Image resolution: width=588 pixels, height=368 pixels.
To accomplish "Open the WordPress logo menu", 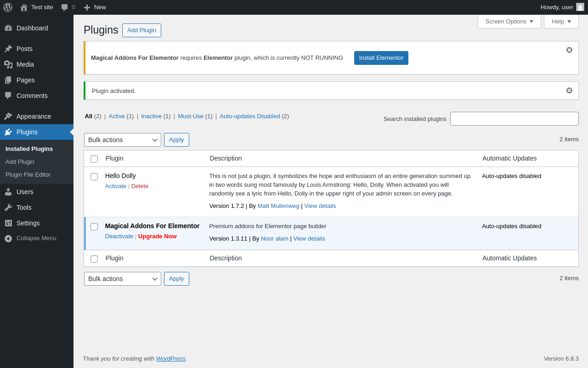I will (x=8, y=7).
